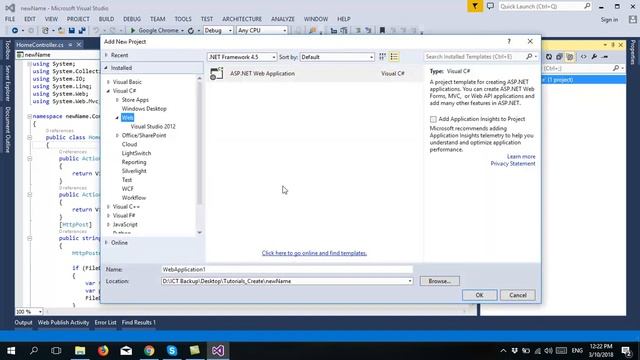Open the Privacy Statement link
Screen dimensions: 640x360
coord(513,164)
